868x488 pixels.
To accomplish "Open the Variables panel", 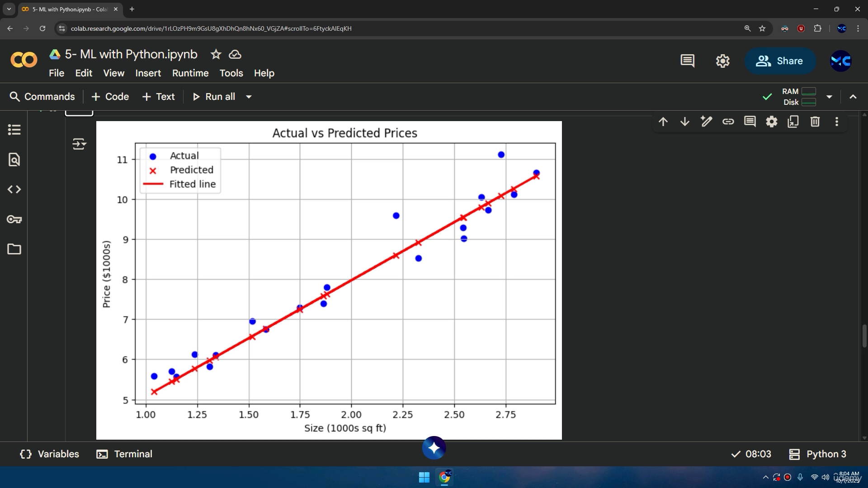I will tap(49, 454).
